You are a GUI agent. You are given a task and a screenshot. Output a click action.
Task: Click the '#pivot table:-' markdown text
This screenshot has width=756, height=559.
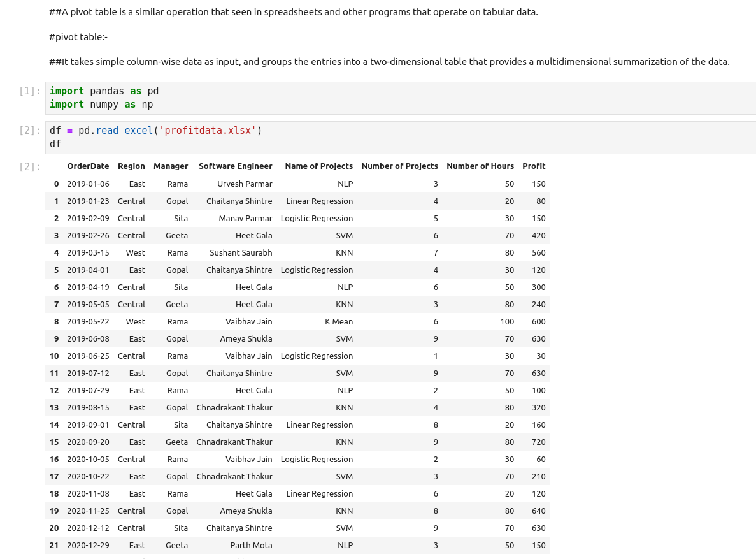click(78, 37)
